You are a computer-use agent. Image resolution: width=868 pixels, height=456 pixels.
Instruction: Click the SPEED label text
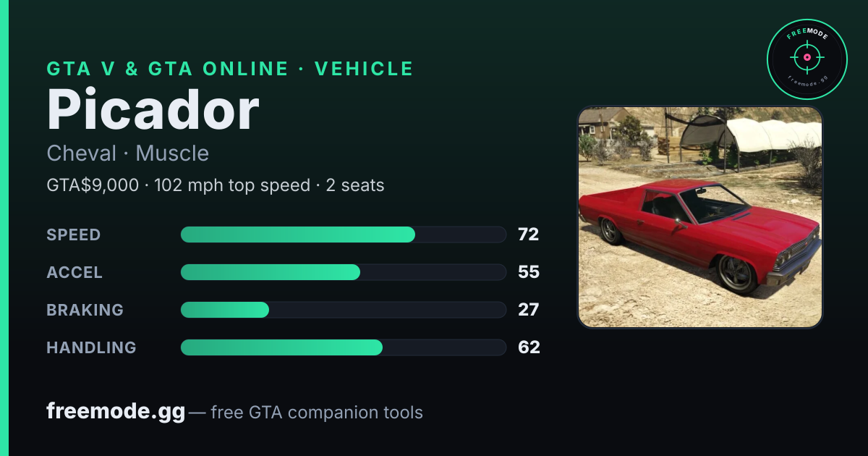pyautogui.click(x=74, y=235)
